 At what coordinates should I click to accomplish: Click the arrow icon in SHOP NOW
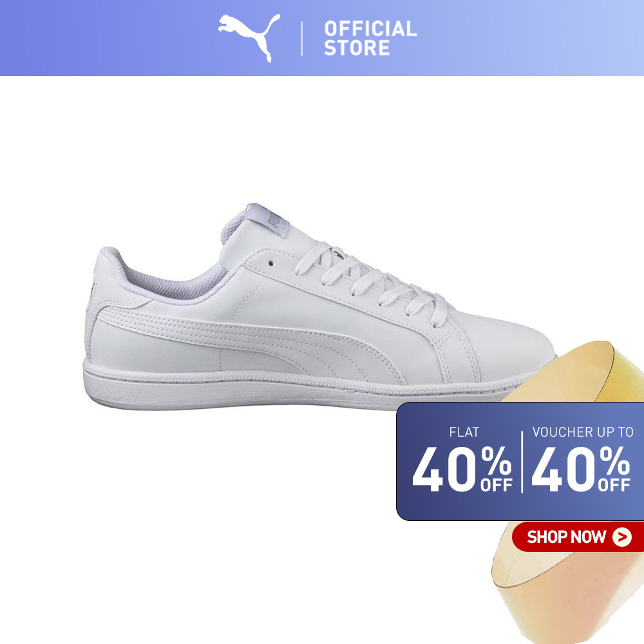click(622, 537)
